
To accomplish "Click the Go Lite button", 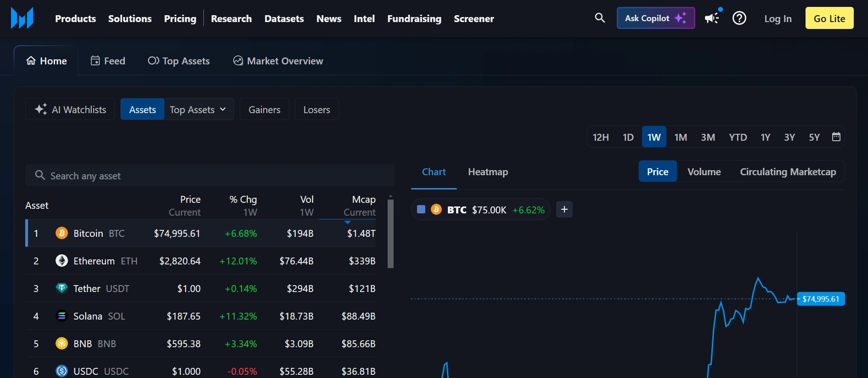I will pos(829,18).
